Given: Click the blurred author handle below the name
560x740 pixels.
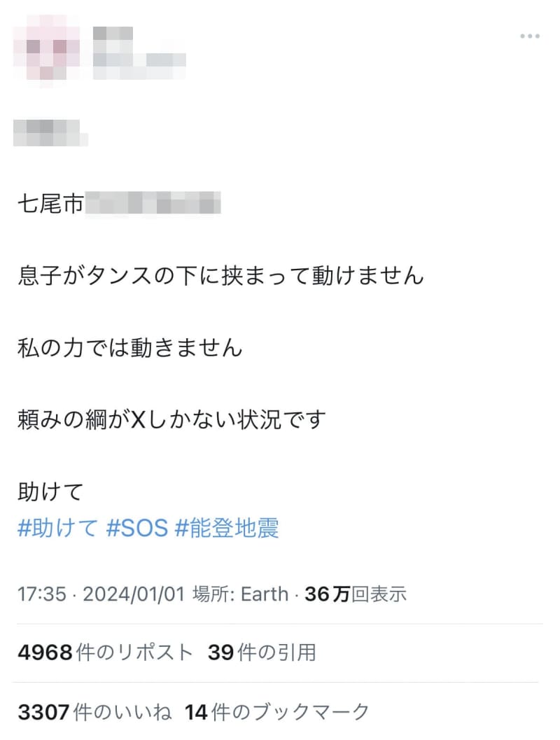Looking at the screenshot, I should pyautogui.click(x=139, y=64).
